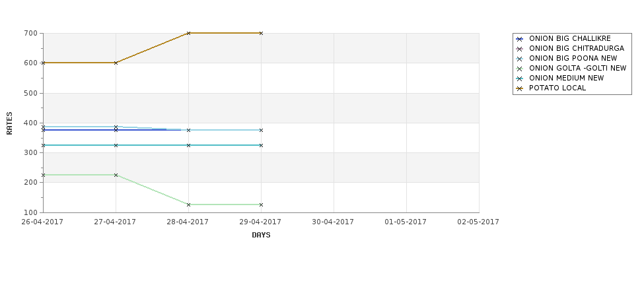Click ONION MEDIUM NEW point at 325 on 29-04-2017

(261, 145)
